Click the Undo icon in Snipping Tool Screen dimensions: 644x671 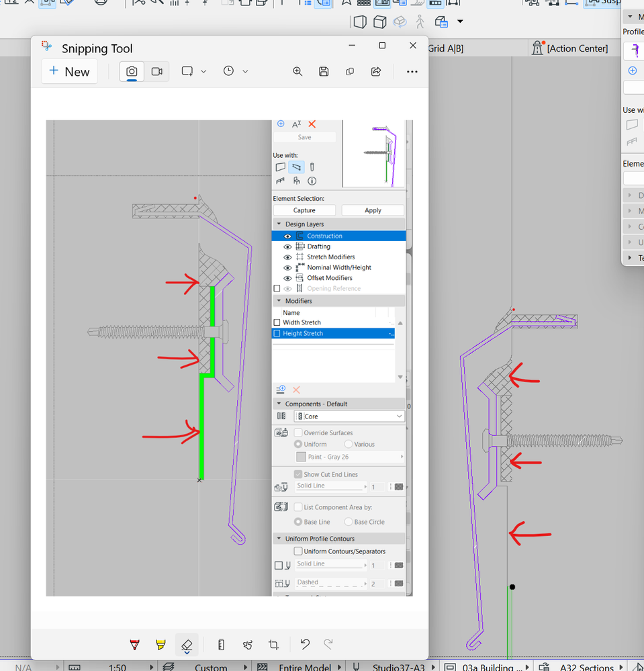[x=304, y=645]
